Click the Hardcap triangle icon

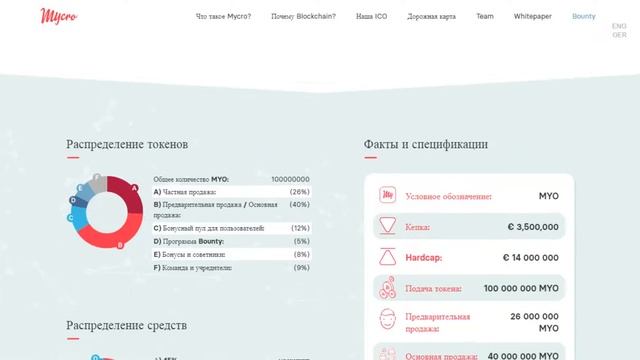coord(387,257)
